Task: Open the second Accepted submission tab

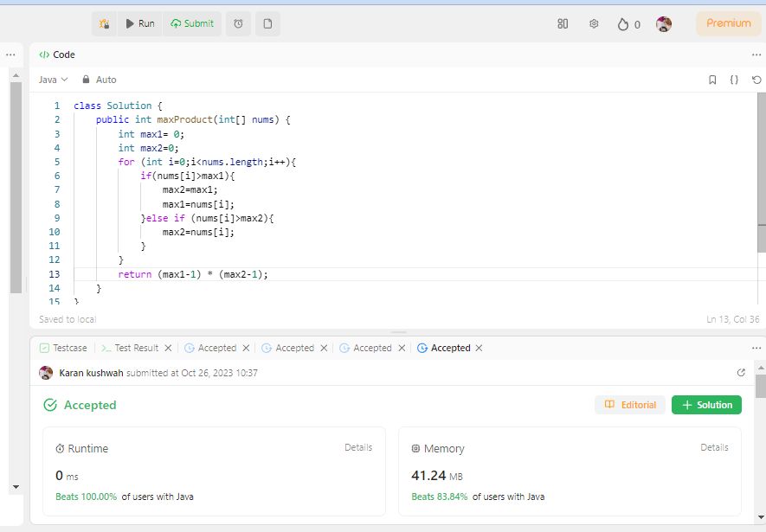Action: point(288,348)
